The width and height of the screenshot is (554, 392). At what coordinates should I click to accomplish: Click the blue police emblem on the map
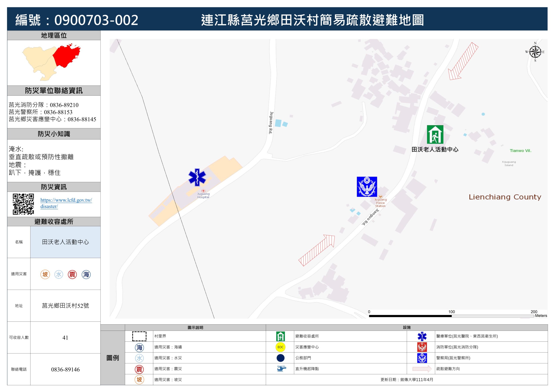(x=367, y=187)
